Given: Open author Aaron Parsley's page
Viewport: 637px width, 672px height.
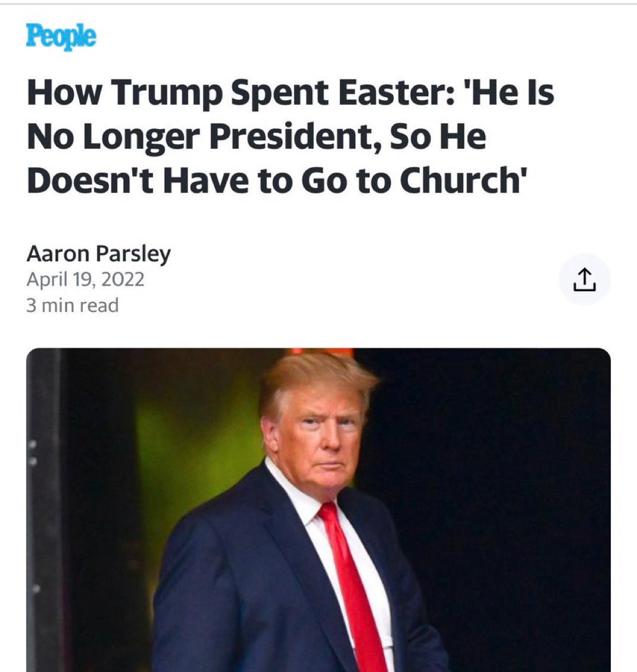Looking at the screenshot, I should pos(99,254).
